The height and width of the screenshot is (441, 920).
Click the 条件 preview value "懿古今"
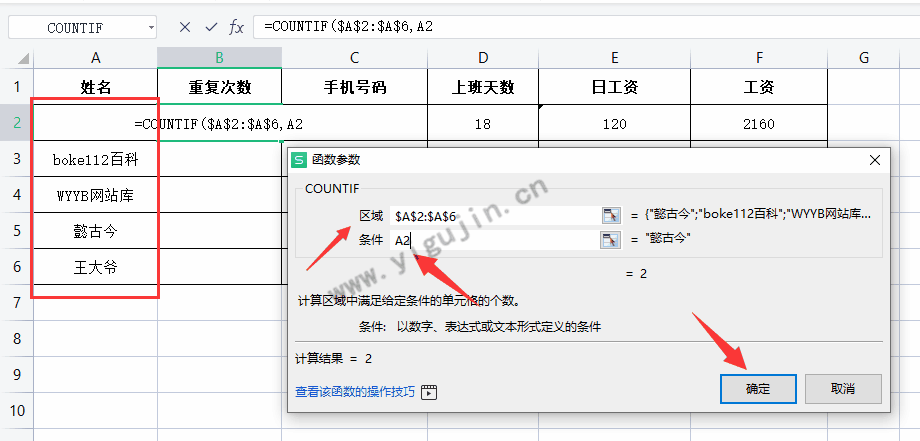[667, 239]
